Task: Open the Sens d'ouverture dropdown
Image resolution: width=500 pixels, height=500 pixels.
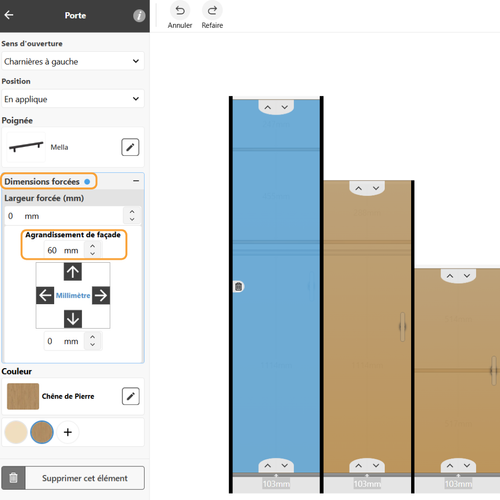Action: point(73,61)
